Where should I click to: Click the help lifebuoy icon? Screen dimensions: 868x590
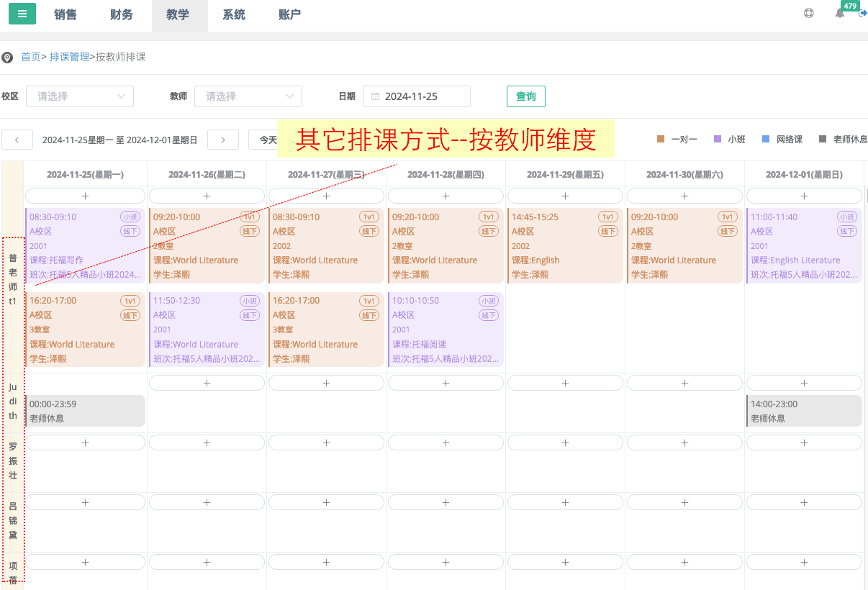tap(809, 13)
